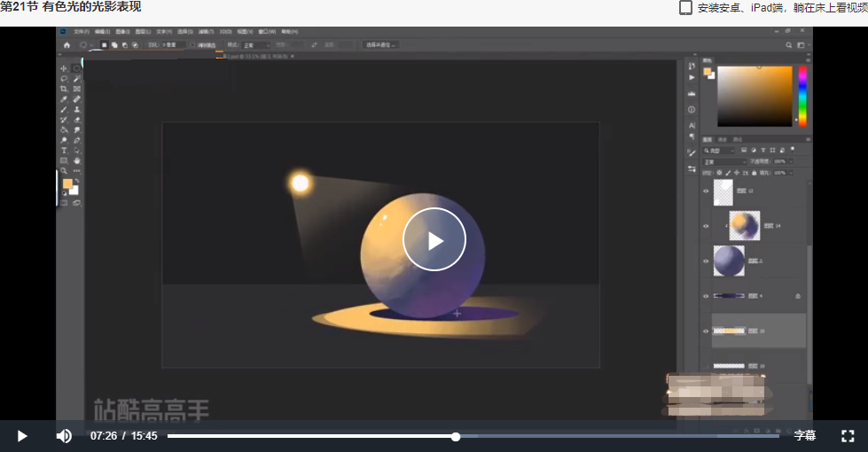Click the Home icon in options bar
The width and height of the screenshot is (868, 452).
67,45
